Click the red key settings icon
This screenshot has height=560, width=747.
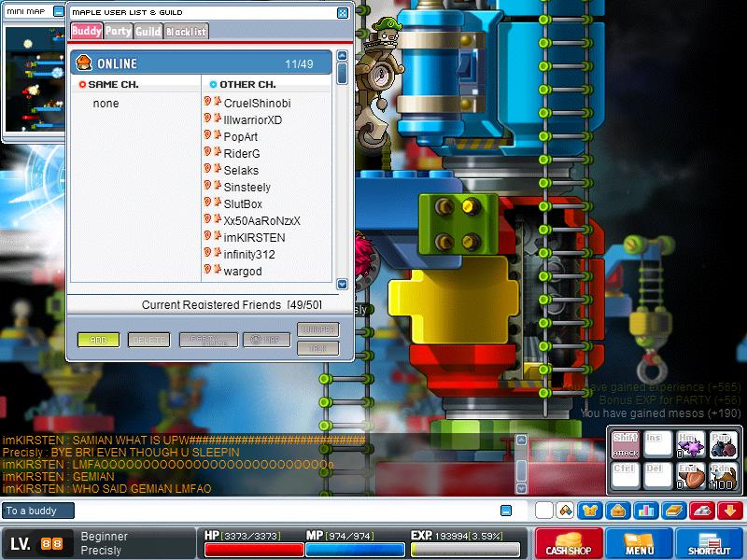coord(702,511)
